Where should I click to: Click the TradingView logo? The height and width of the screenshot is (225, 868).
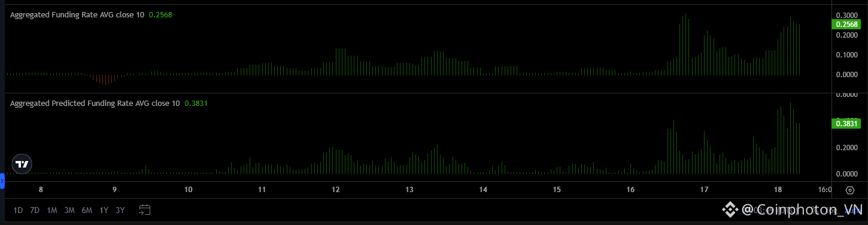click(x=22, y=164)
